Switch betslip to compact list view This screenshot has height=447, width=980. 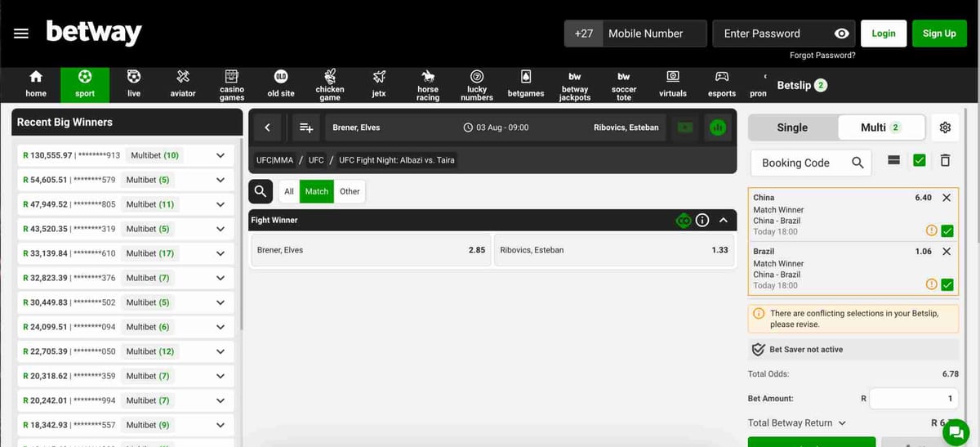pyautogui.click(x=893, y=161)
